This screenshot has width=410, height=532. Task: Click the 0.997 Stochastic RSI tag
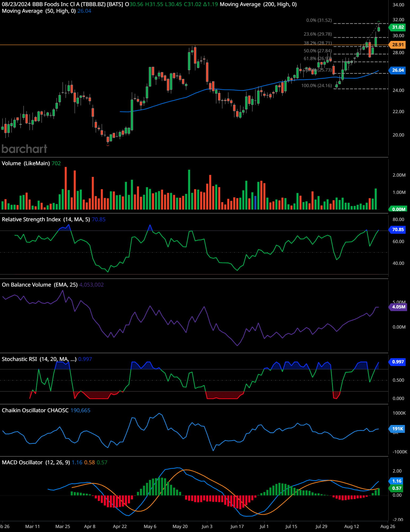(397, 362)
